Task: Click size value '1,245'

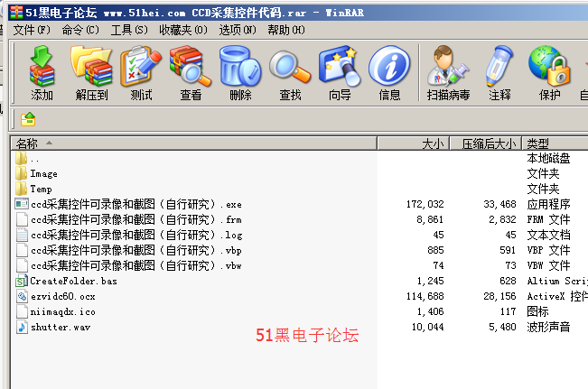Action: pyautogui.click(x=430, y=281)
